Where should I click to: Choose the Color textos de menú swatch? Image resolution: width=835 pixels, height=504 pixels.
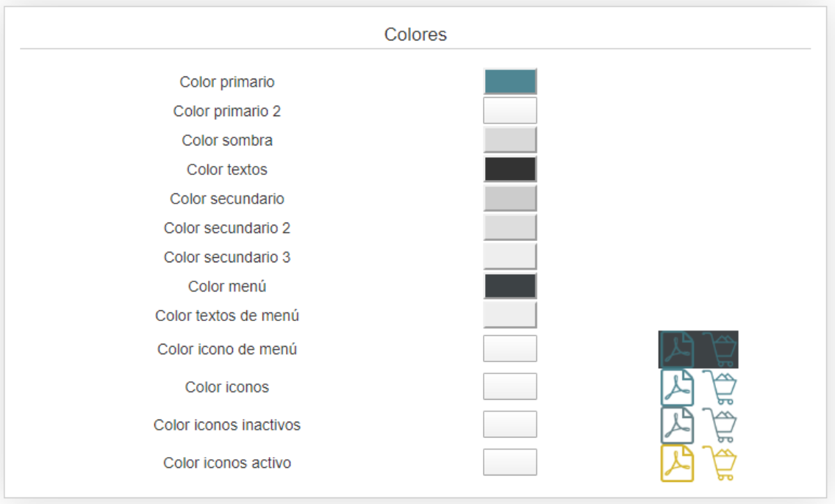pyautogui.click(x=509, y=315)
